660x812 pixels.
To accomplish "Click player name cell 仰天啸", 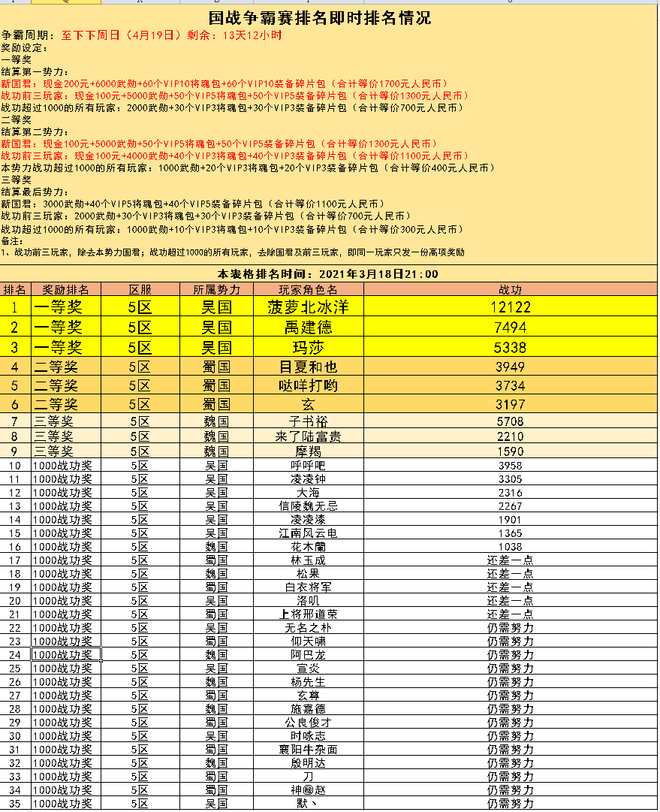I will click(309, 641).
